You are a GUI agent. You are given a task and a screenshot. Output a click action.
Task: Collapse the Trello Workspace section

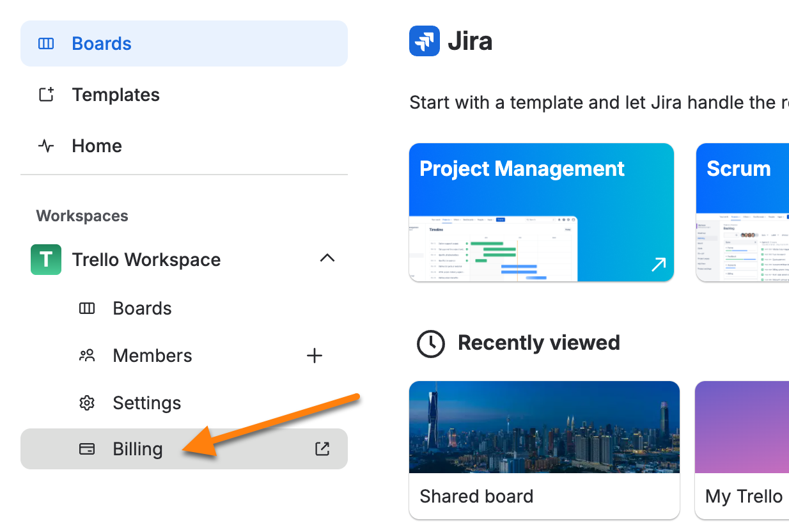click(x=327, y=259)
